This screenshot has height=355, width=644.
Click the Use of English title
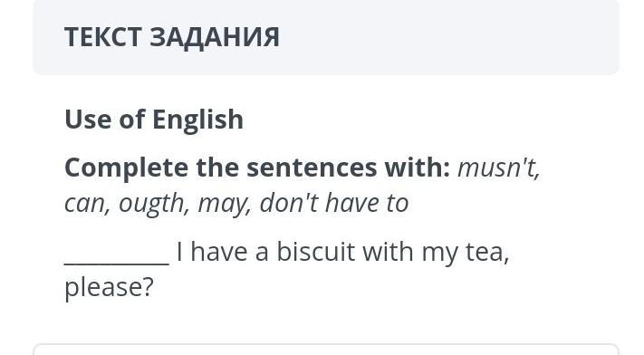point(154,120)
